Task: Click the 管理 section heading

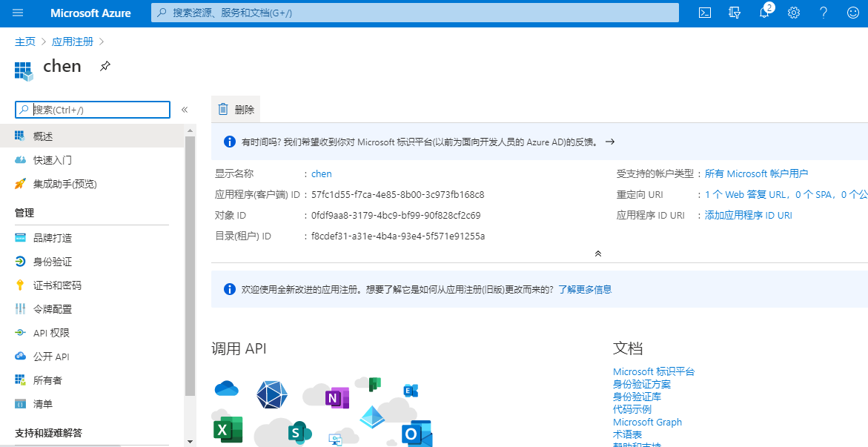Action: click(x=24, y=213)
